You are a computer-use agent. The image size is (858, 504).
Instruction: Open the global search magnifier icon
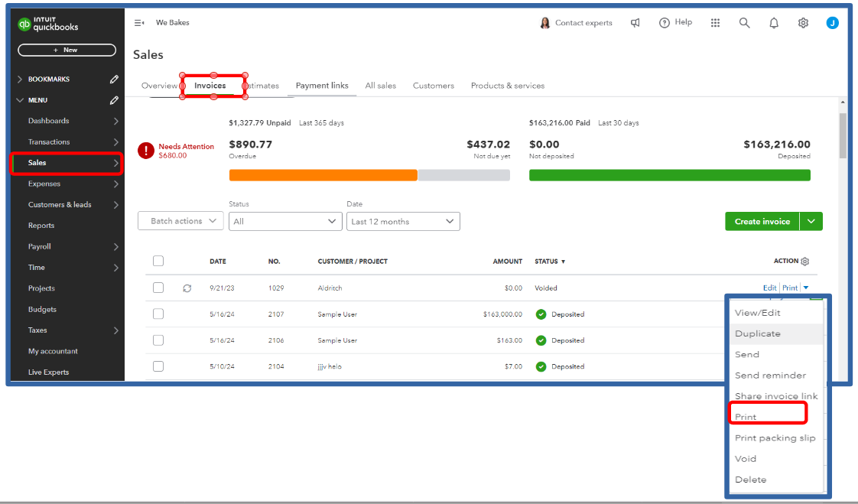tap(744, 23)
